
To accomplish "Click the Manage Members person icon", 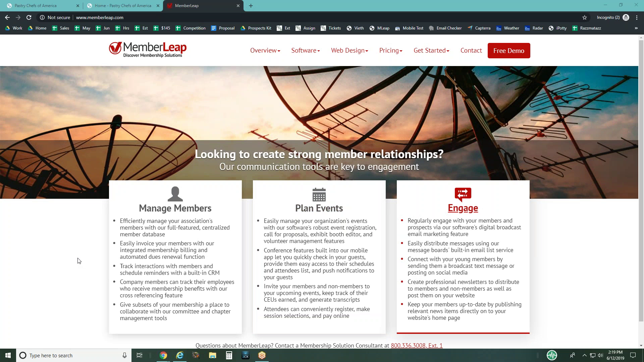I will click(175, 194).
